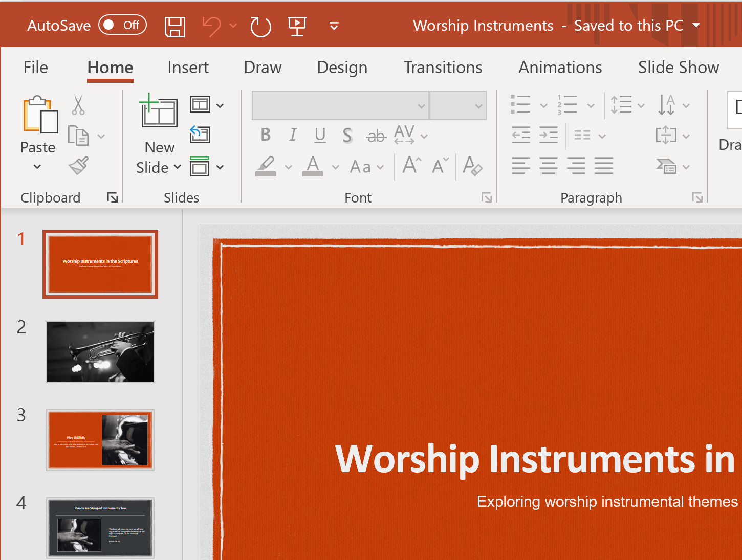Screen dimensions: 742x560
Task: Start the slide show from the toolbar
Action: tap(297, 26)
